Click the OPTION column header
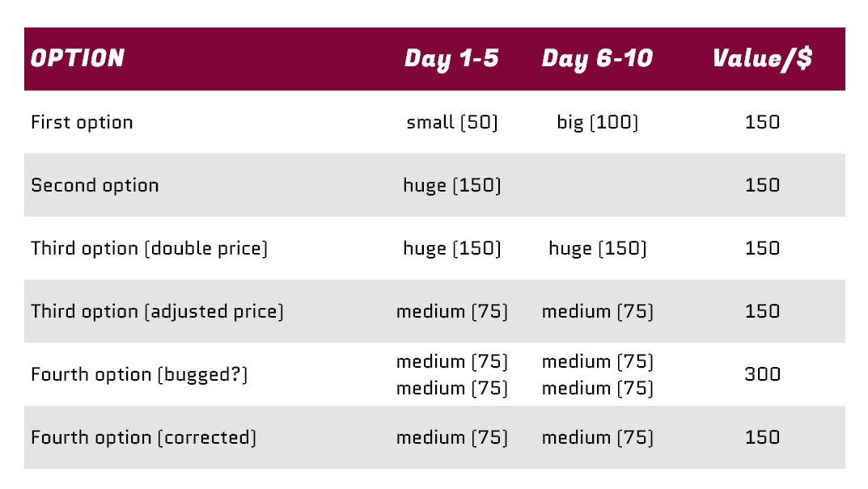 pos(78,58)
